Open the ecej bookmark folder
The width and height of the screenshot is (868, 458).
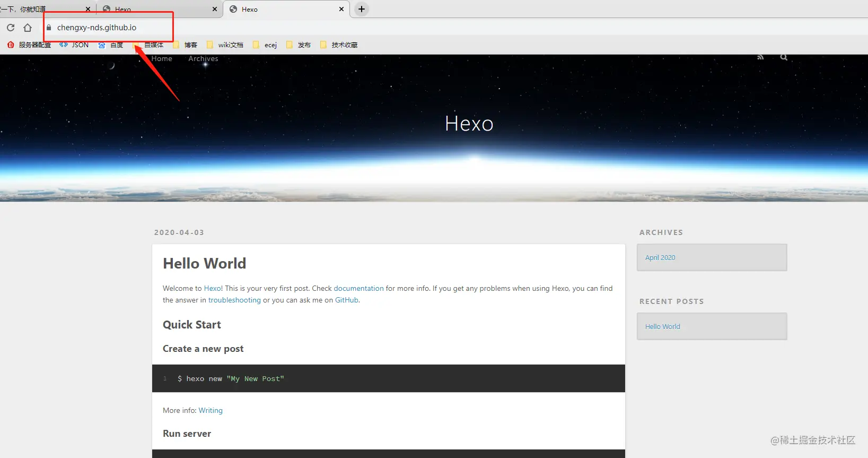[265, 45]
